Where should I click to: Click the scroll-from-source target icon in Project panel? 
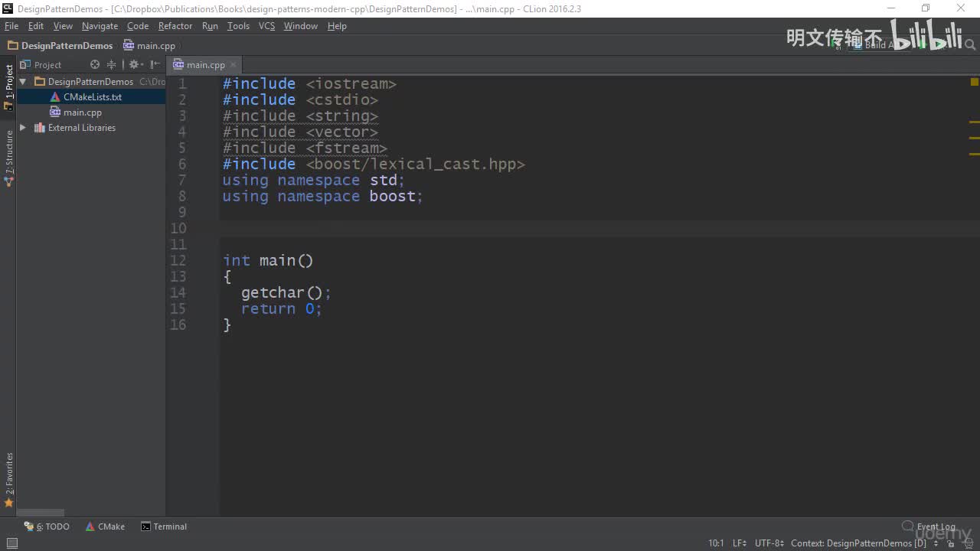point(95,65)
